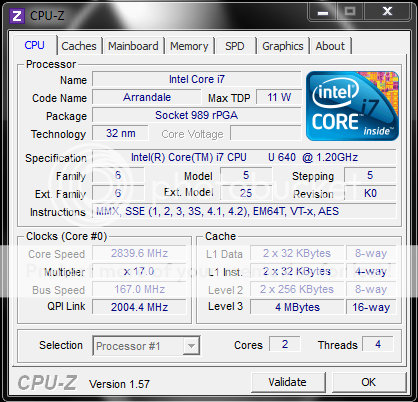
Task: Click the OK button
Action: [x=368, y=382]
